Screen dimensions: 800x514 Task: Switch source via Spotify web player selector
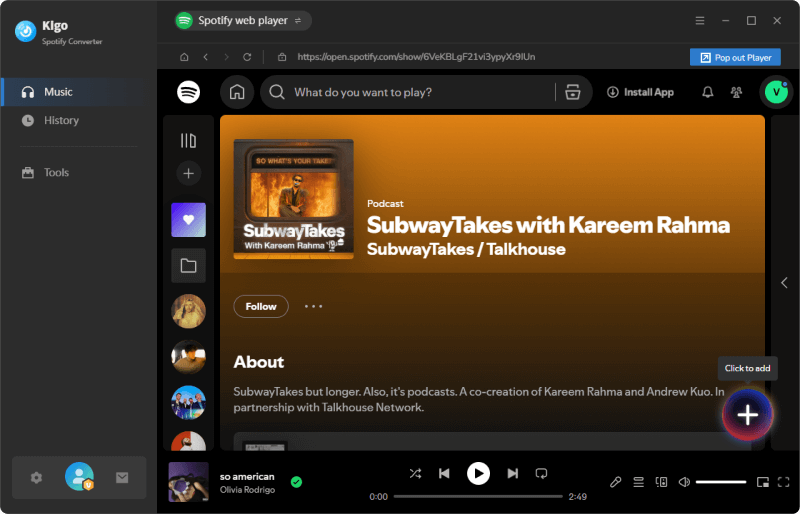242,20
